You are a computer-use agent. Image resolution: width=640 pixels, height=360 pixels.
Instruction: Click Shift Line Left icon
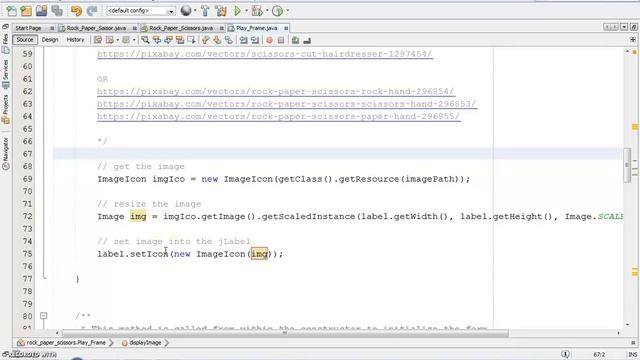click(243, 40)
